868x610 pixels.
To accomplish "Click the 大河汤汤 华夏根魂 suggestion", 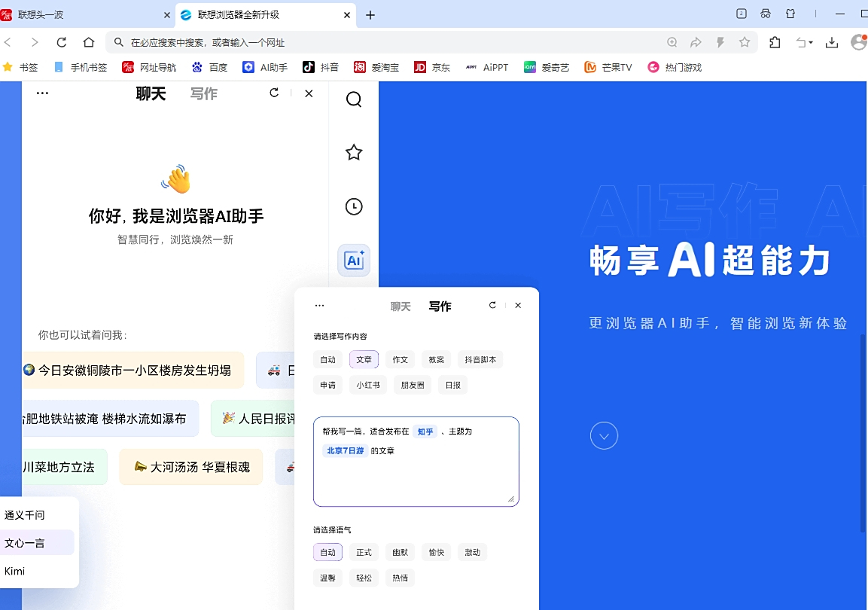I will 190,467.
